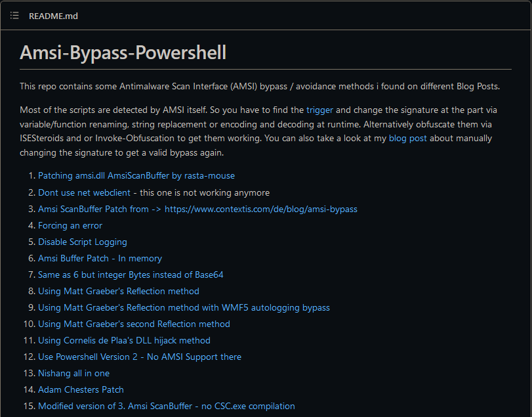Go to 'Forcing an error' section
The image size is (532, 417).
[70, 225]
